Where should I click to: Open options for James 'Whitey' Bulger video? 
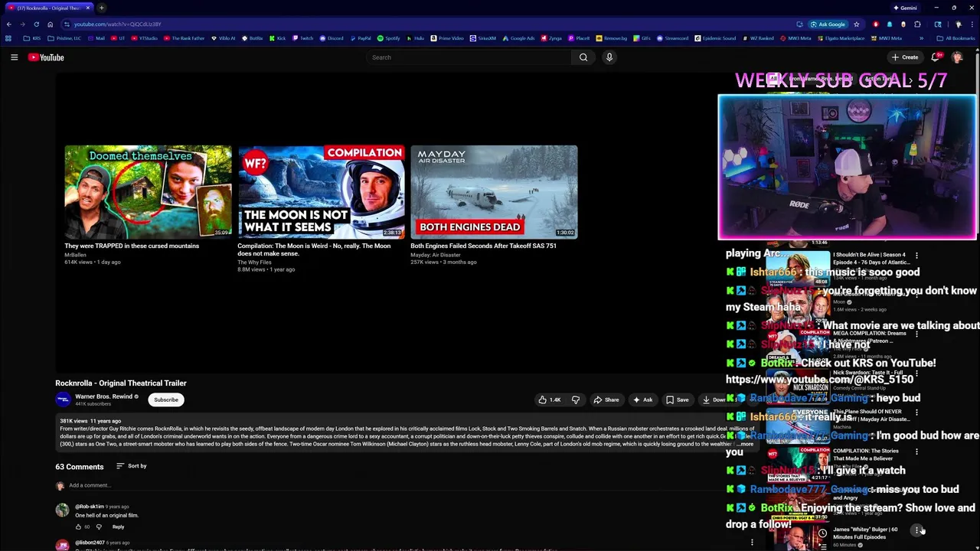coord(916,530)
